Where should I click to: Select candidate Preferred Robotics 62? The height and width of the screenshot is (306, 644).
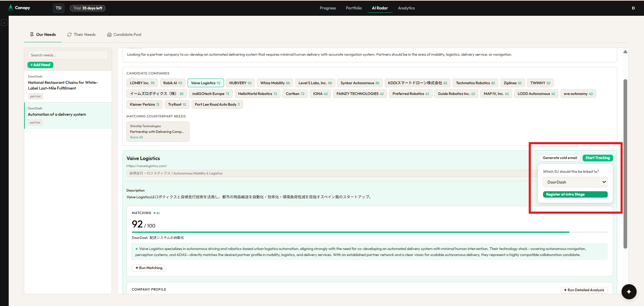pyautogui.click(x=411, y=94)
